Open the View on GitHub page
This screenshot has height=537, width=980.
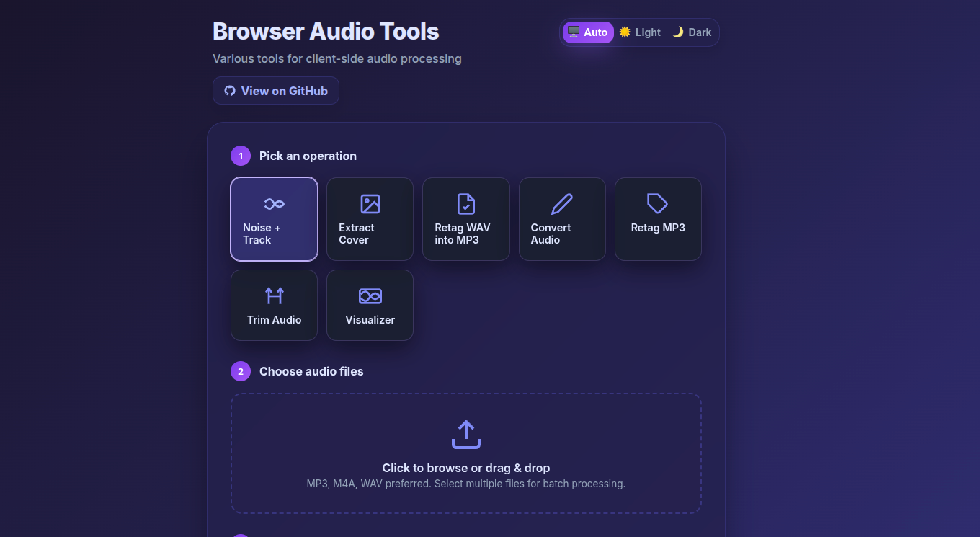coord(275,90)
